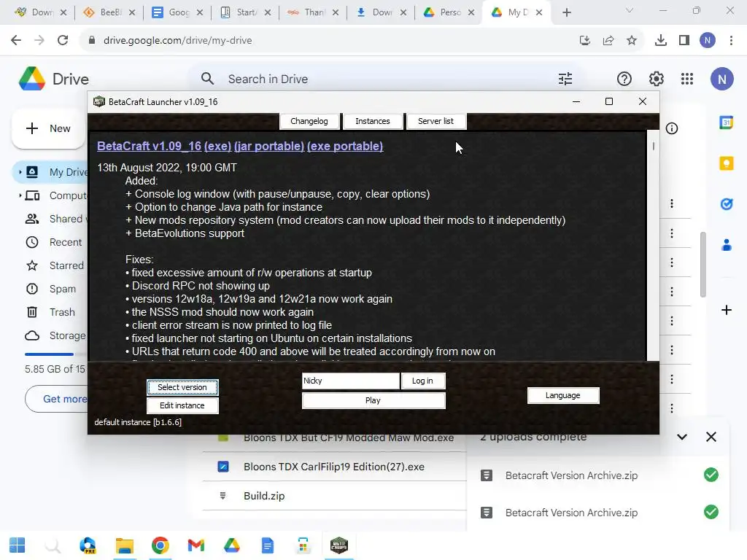Image resolution: width=747 pixels, height=560 pixels.
Task: Click the New button in Drive
Action: (48, 128)
